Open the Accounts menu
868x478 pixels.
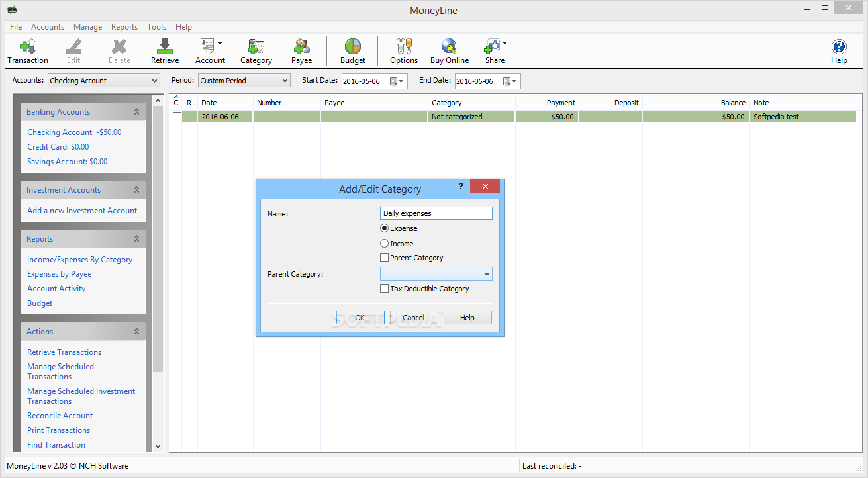(48, 27)
